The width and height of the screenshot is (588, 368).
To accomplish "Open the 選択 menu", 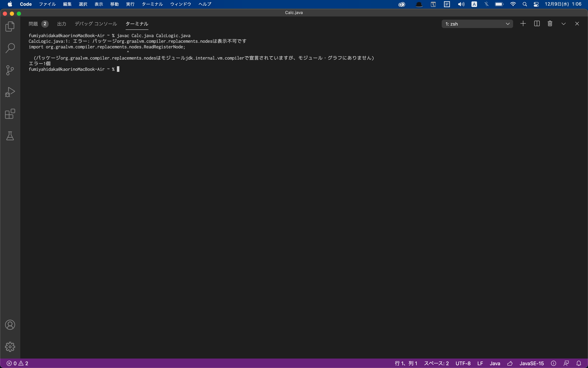I will click(x=83, y=4).
